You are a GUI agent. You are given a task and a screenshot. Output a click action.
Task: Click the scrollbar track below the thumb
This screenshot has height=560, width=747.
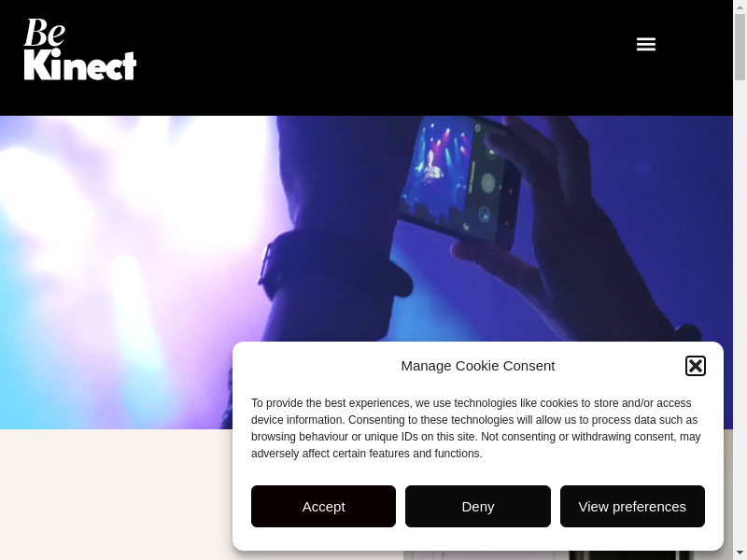(740, 315)
